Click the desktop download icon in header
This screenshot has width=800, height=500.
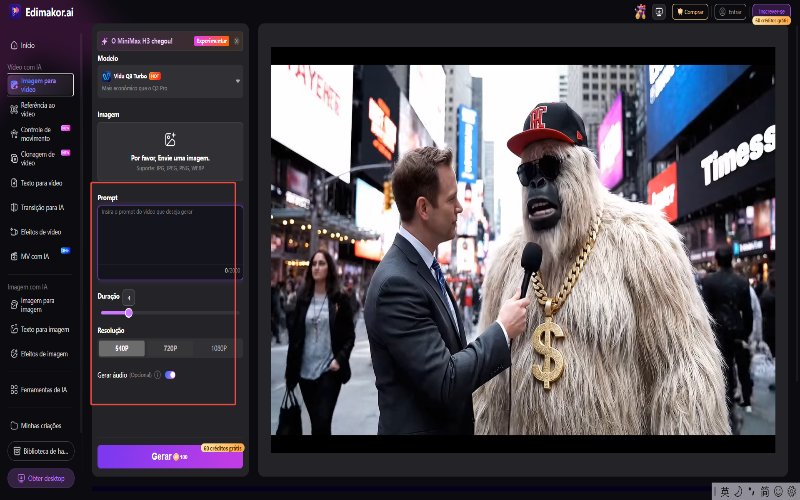[x=659, y=12]
